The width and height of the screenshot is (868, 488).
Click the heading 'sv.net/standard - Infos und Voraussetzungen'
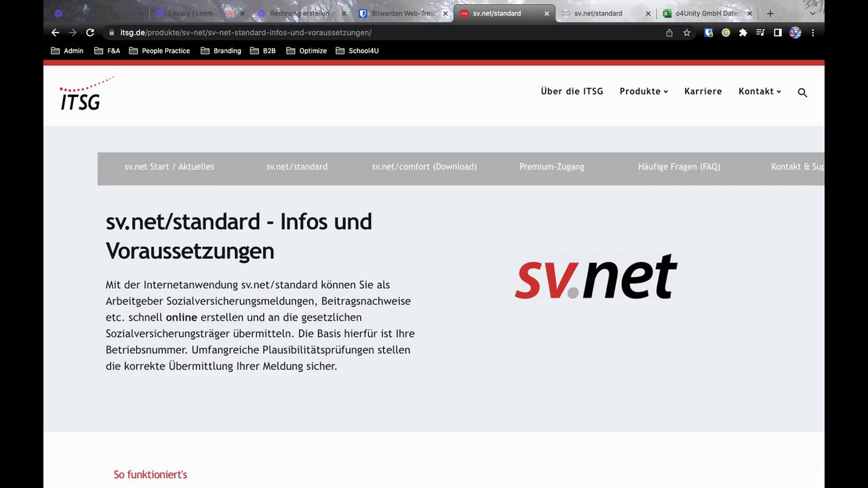239,236
